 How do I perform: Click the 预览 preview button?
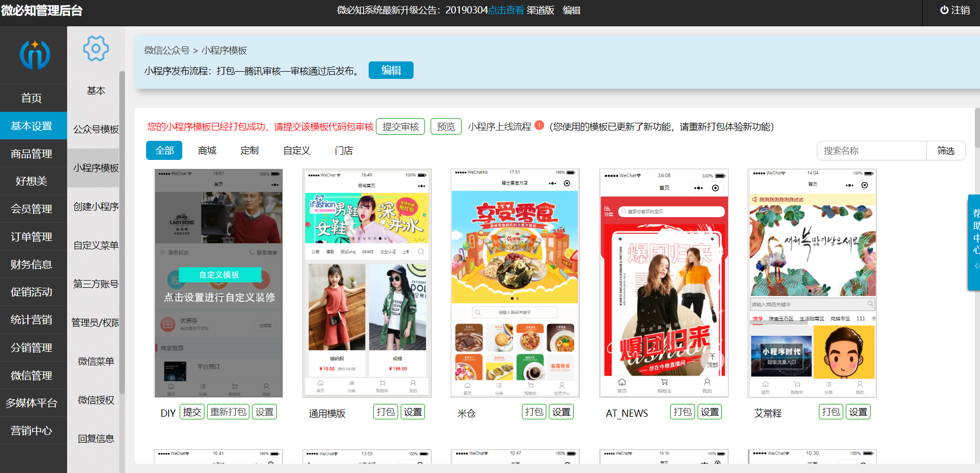[x=446, y=127]
